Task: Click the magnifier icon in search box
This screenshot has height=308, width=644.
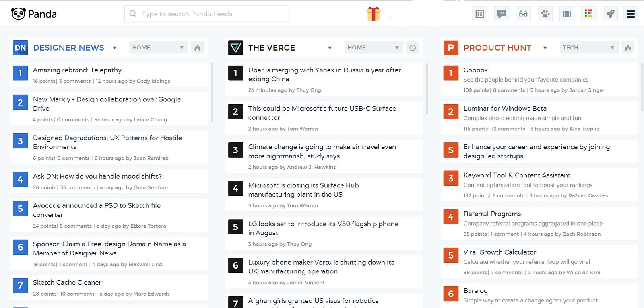Action: click(x=133, y=14)
